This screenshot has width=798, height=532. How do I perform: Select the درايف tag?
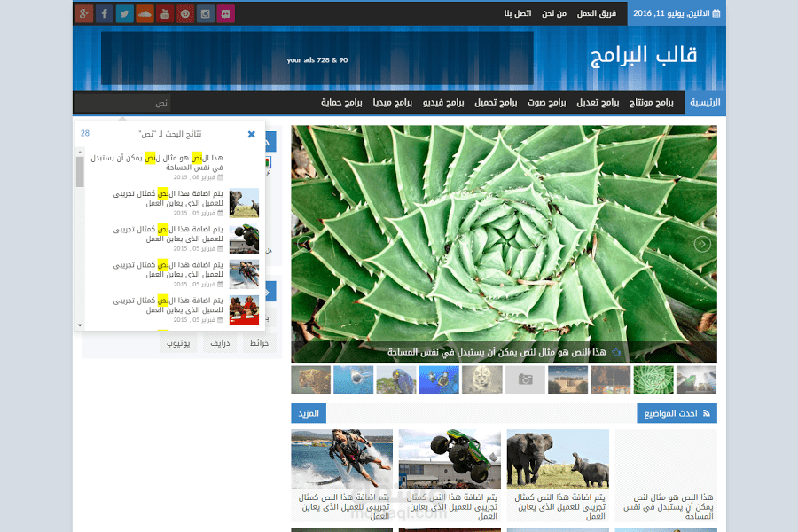(x=221, y=343)
